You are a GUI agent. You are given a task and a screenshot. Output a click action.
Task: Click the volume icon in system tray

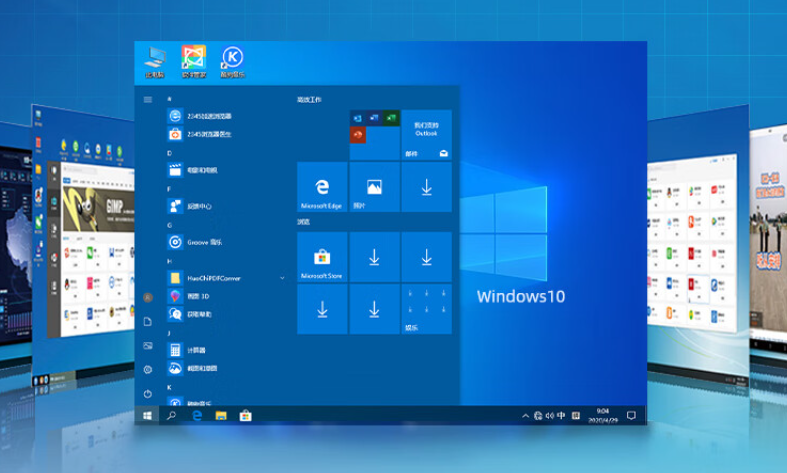click(549, 415)
